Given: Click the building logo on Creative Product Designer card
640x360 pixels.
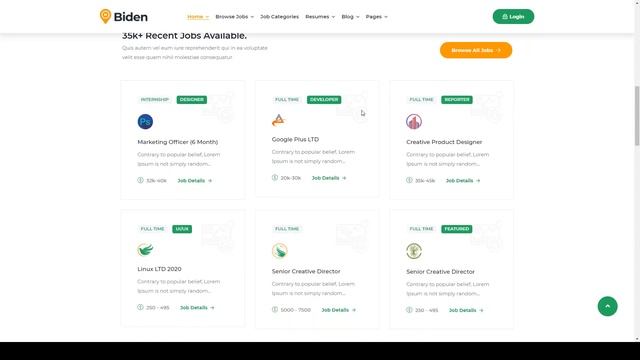Looking at the screenshot, I should pyautogui.click(x=414, y=122).
